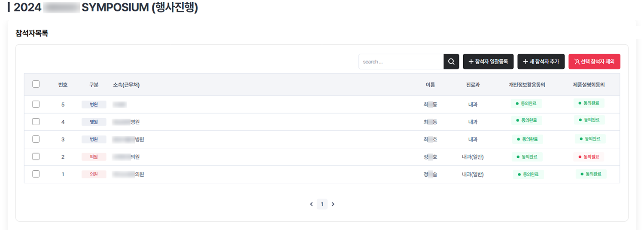
Task: Click the 병원 badge in row 4
Action: point(94,122)
